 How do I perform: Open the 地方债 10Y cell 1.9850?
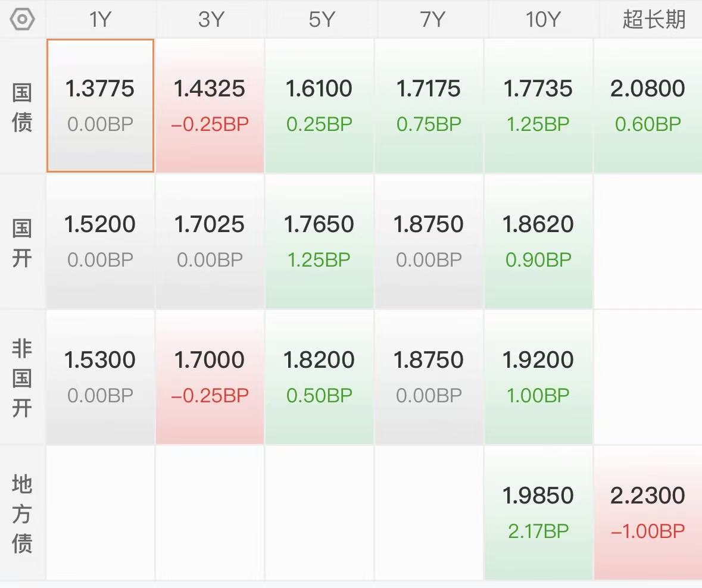click(x=538, y=513)
